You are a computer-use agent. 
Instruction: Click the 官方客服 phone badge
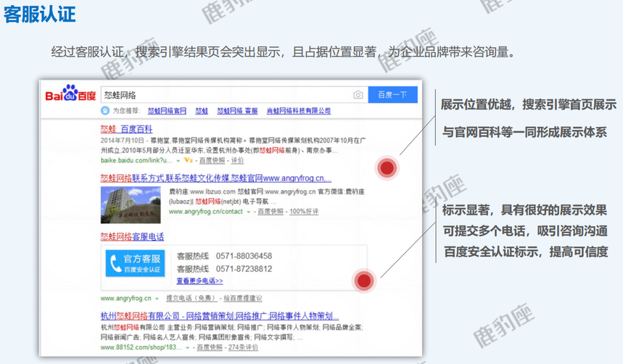pyautogui.click(x=135, y=263)
